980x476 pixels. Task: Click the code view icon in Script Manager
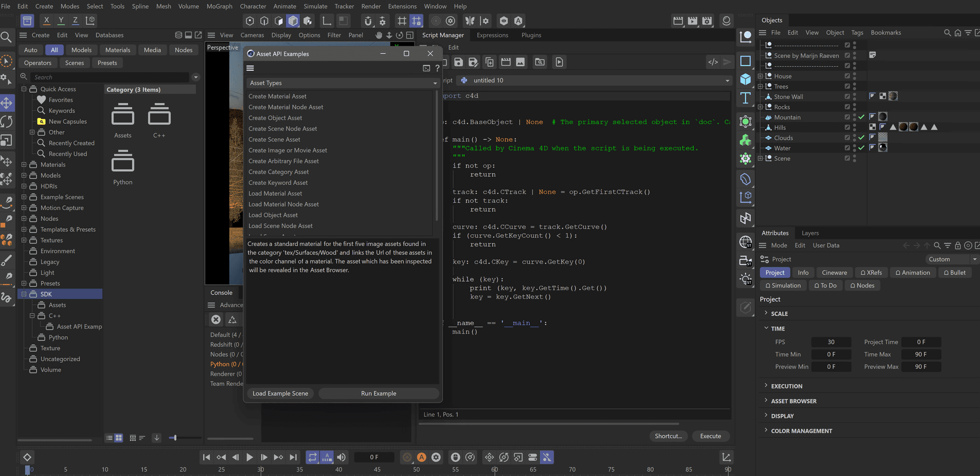pyautogui.click(x=713, y=62)
